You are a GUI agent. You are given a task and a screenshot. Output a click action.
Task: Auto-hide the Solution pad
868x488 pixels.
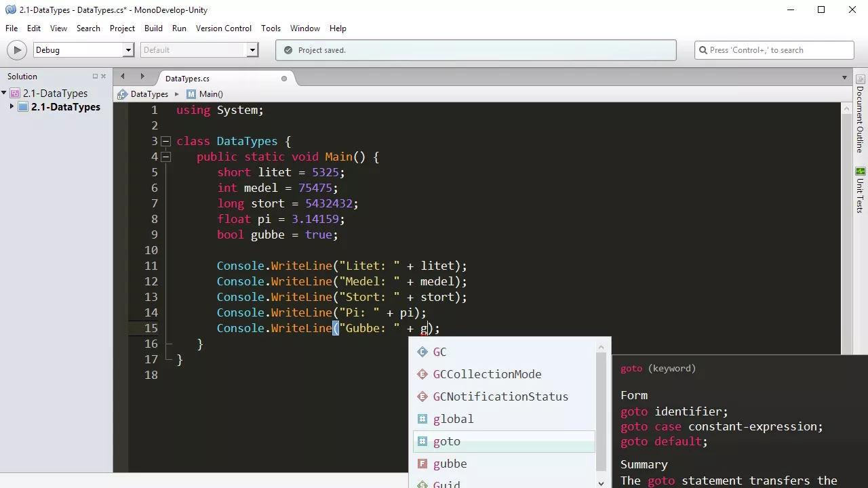pos(95,77)
